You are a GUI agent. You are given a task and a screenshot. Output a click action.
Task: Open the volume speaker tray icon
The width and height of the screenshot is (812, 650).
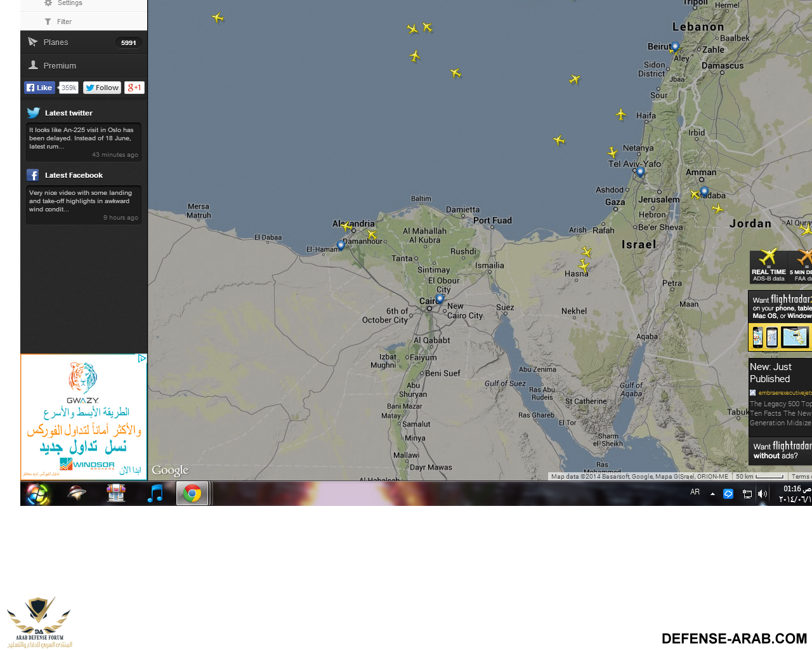click(763, 494)
